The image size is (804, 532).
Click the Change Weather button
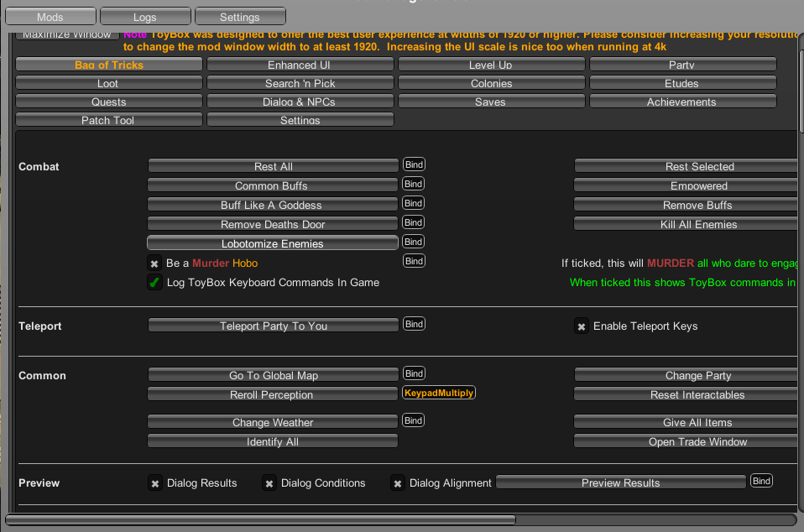(x=272, y=422)
